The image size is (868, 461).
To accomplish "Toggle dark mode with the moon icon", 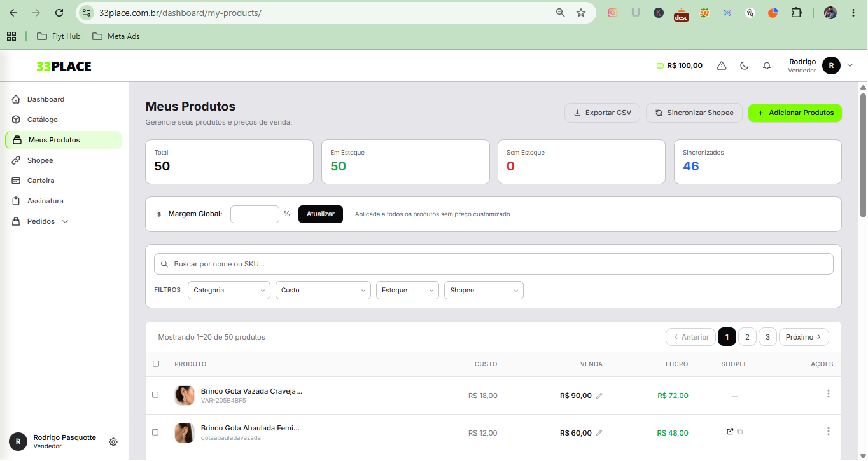I will click(744, 65).
